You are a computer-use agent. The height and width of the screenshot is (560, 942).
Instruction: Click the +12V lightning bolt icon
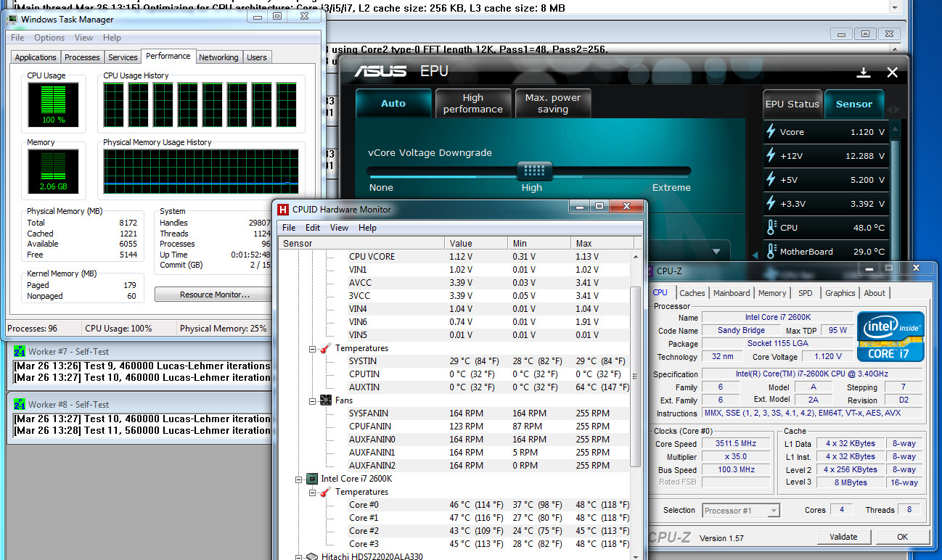coord(771,156)
